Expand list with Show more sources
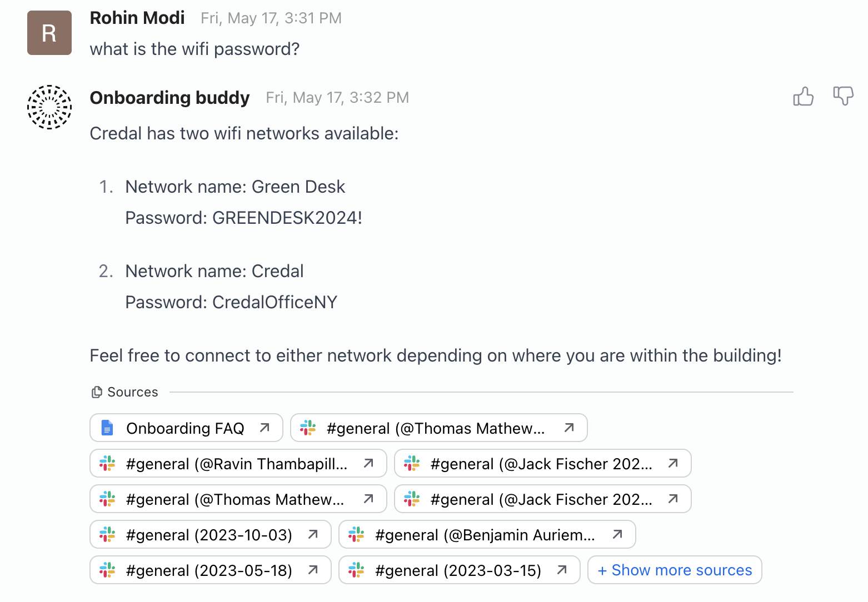The width and height of the screenshot is (868, 602). point(675,570)
